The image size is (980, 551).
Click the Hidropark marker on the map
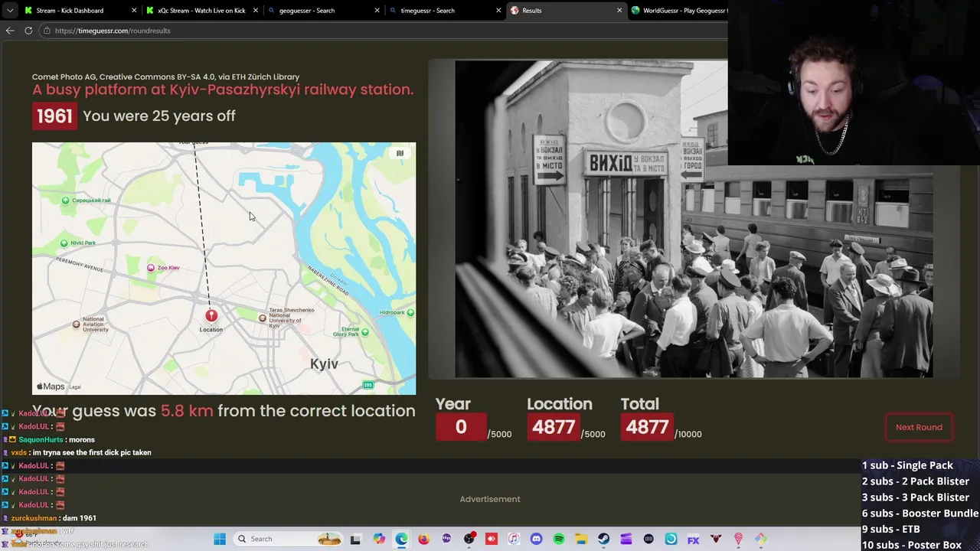(410, 312)
